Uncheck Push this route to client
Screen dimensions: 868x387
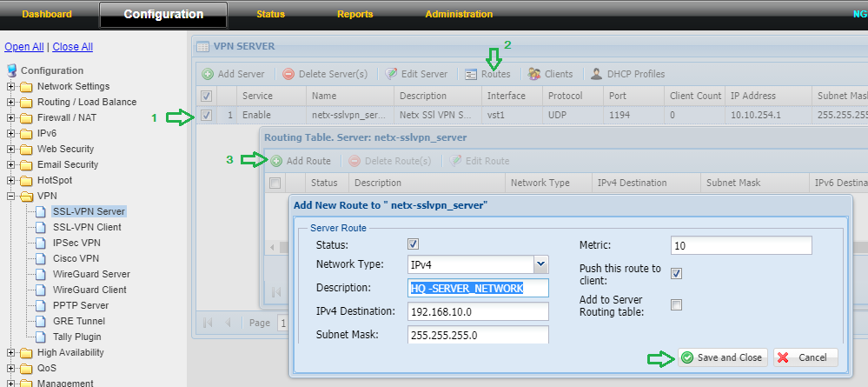pos(677,273)
